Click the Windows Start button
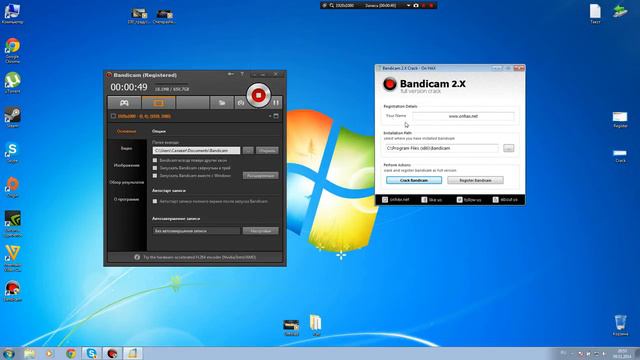 (x=9, y=353)
